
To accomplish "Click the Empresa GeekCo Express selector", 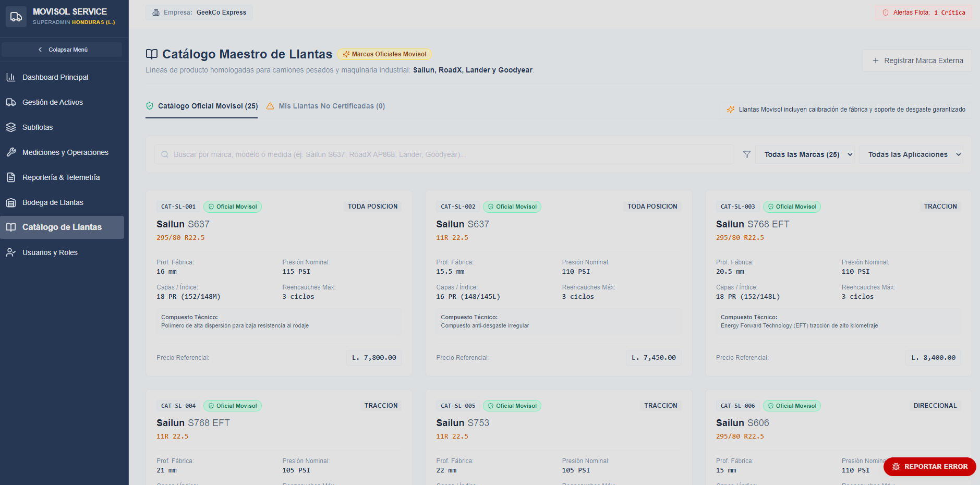I will pyautogui.click(x=199, y=13).
